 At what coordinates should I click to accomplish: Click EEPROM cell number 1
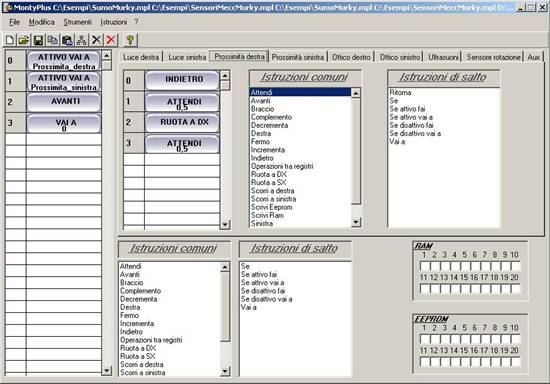point(424,339)
